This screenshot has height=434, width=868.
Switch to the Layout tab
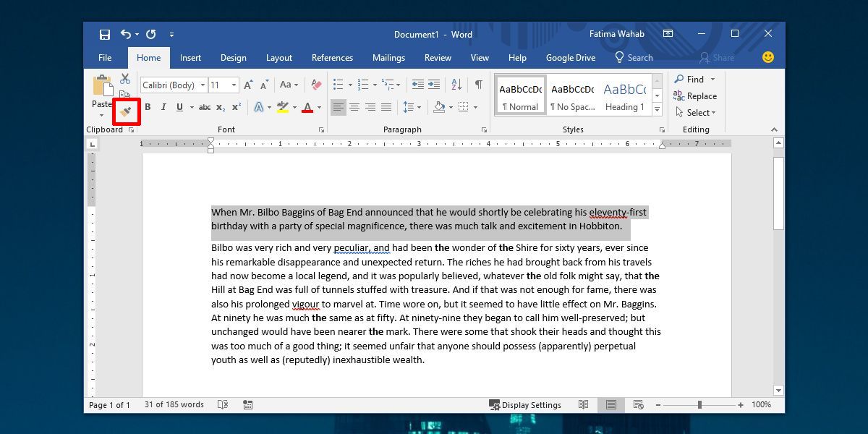point(279,58)
